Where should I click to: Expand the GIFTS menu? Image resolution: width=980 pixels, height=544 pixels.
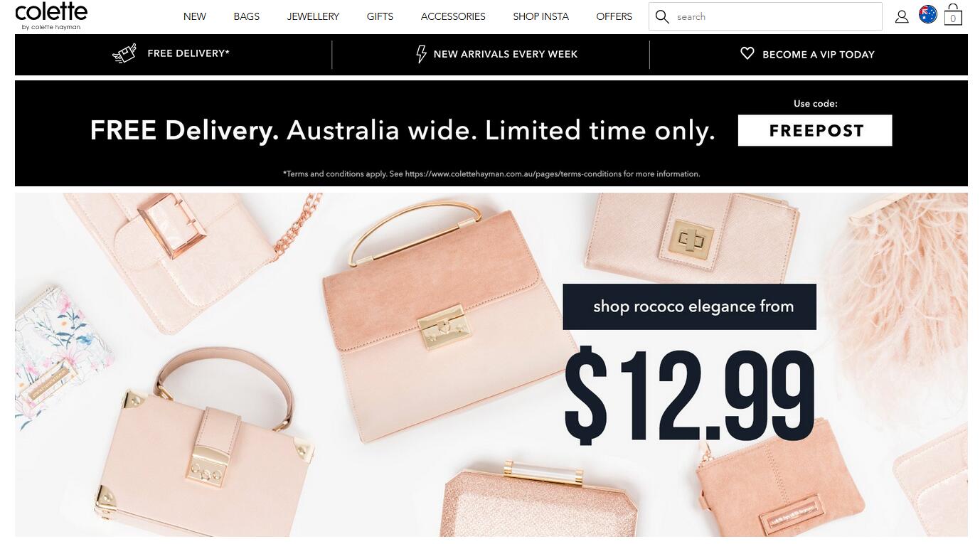[380, 16]
